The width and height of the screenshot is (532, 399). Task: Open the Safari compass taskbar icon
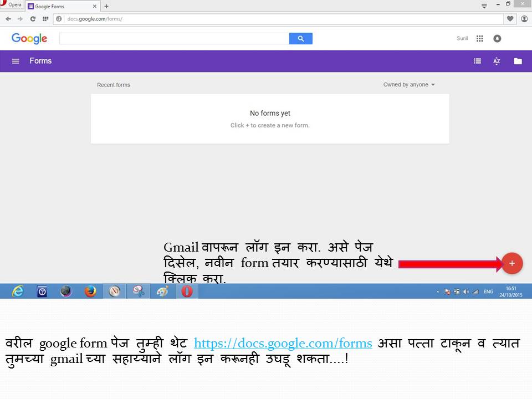pyautogui.click(x=115, y=291)
